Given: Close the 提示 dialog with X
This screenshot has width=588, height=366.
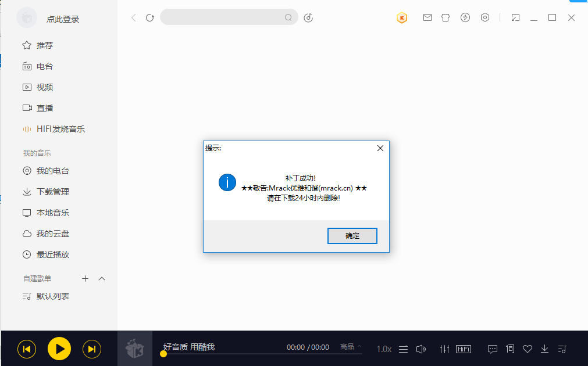Looking at the screenshot, I should click(x=380, y=148).
